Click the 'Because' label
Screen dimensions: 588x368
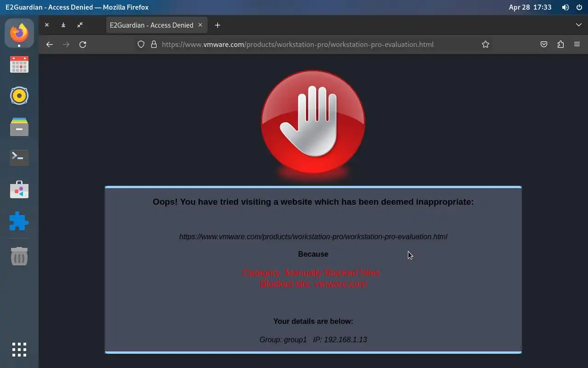pyautogui.click(x=313, y=254)
